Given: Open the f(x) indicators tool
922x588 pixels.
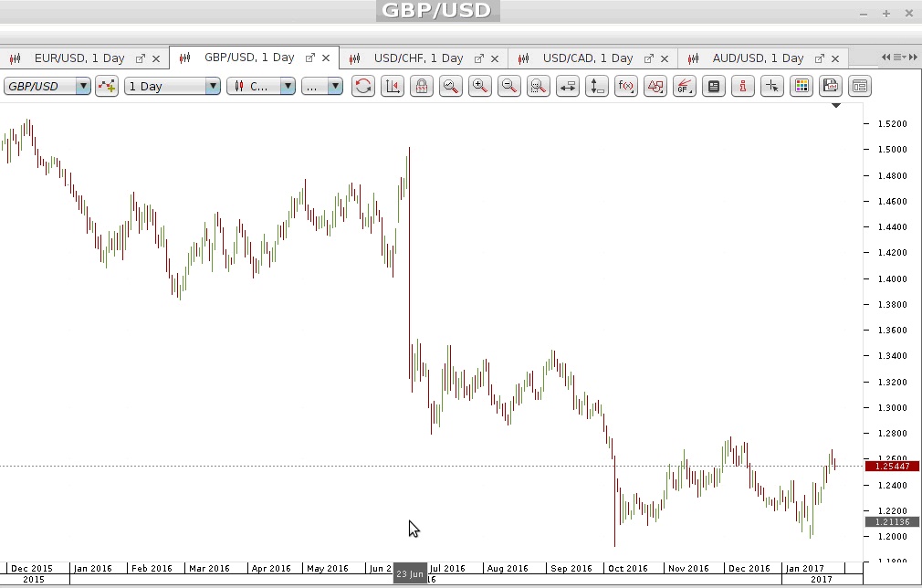Looking at the screenshot, I should pyautogui.click(x=626, y=86).
